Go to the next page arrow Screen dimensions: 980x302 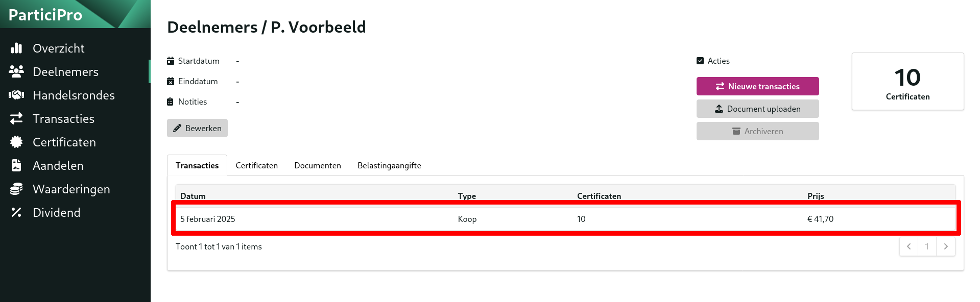pos(946,246)
